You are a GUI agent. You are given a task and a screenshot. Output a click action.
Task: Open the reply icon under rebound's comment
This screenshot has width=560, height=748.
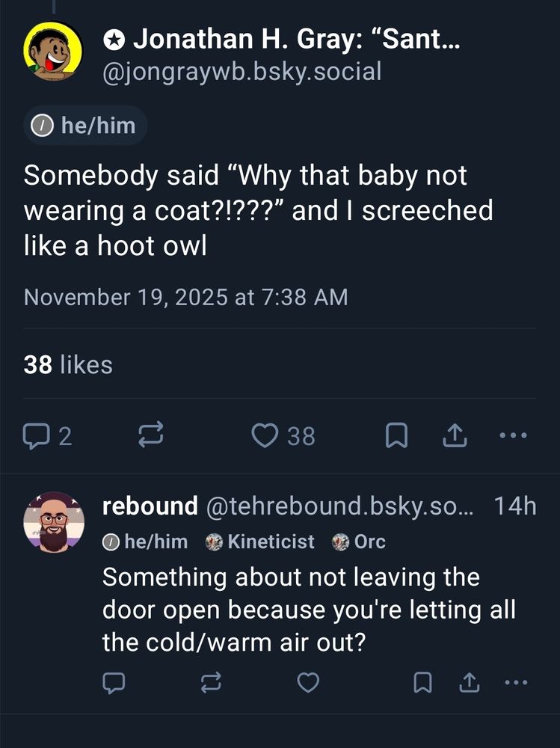click(113, 682)
